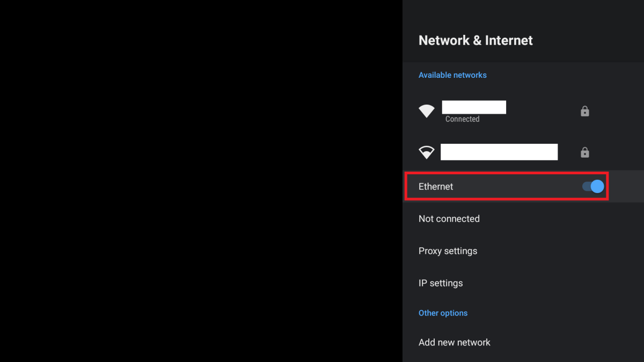The image size is (644, 362).
Task: Click the Wi-Fi signal icon of the connected network
Action: (x=426, y=111)
